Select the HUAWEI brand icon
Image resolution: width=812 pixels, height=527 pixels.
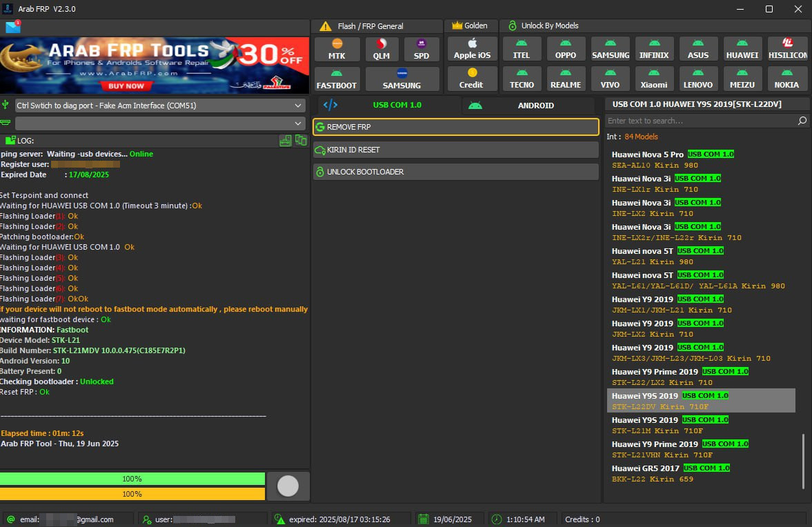click(742, 48)
